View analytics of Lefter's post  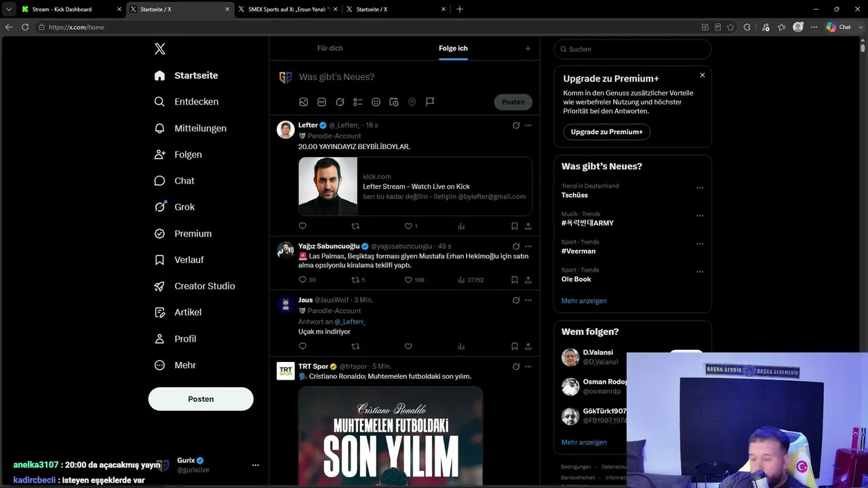(461, 226)
